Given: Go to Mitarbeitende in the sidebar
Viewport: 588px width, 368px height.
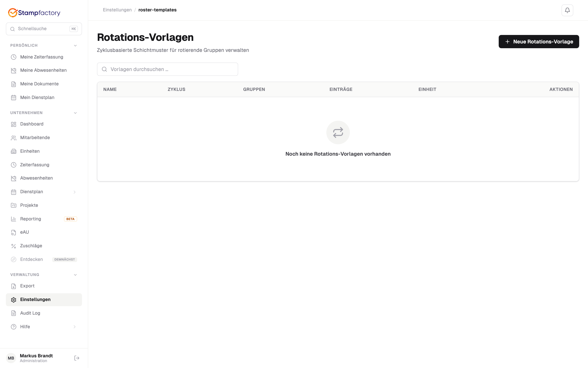Looking at the screenshot, I should point(44,137).
